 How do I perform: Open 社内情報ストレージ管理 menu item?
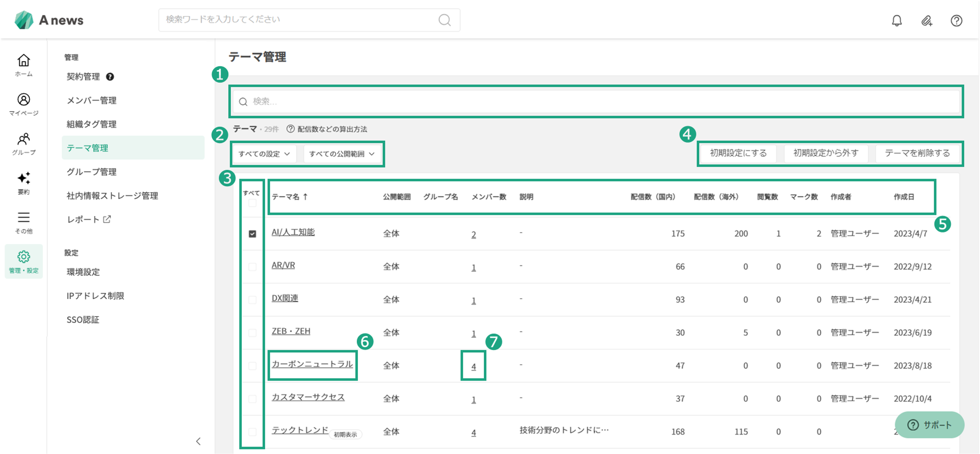(x=112, y=196)
